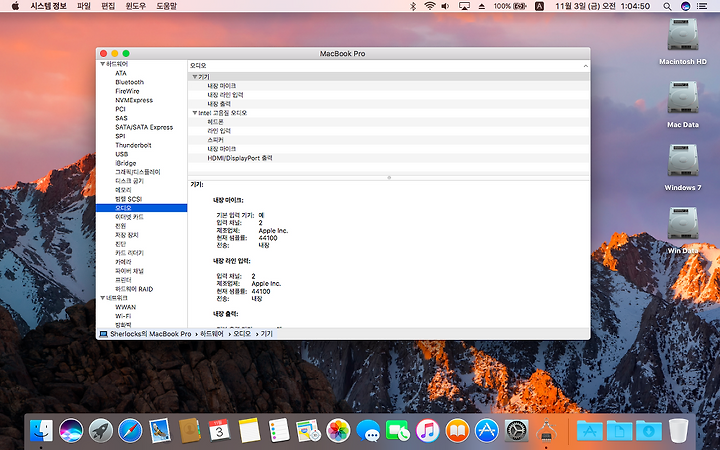Open the 편집 menu

pos(108,6)
